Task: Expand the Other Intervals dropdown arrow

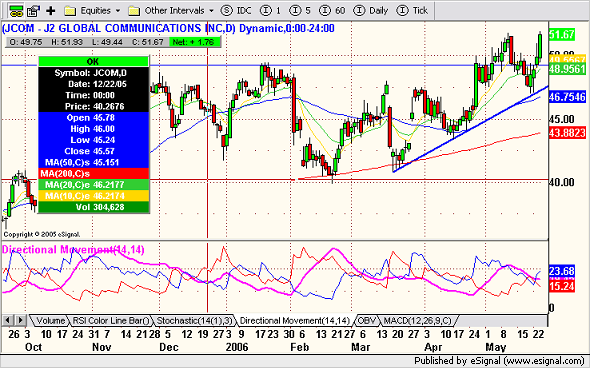Action: (x=211, y=11)
